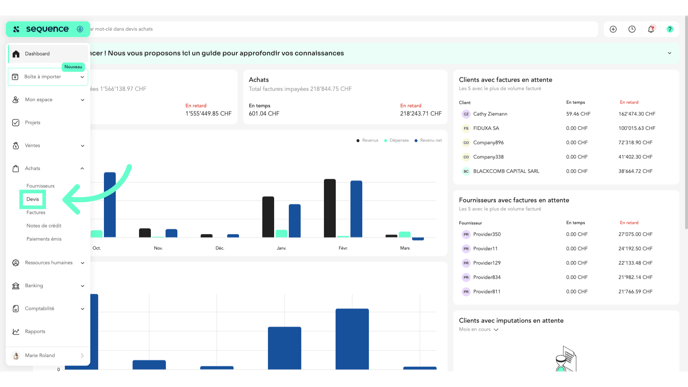The width and height of the screenshot is (688, 387).
Task: Open supplier Provider350
Action: [487, 234]
